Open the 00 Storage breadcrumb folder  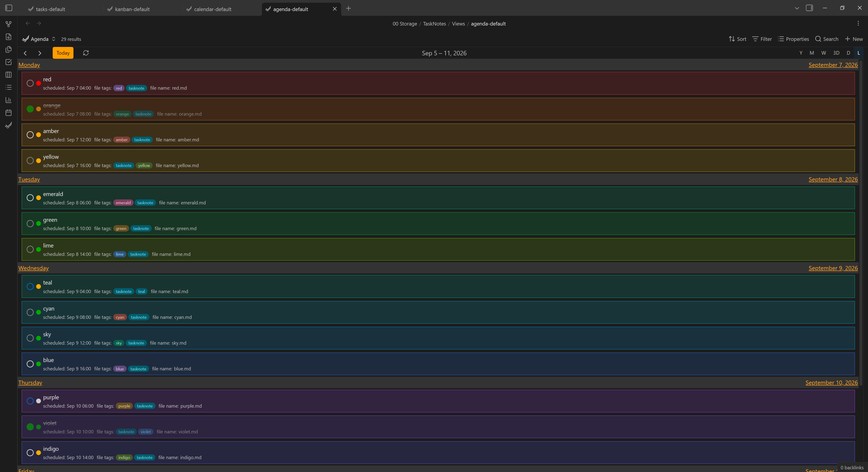click(x=405, y=23)
